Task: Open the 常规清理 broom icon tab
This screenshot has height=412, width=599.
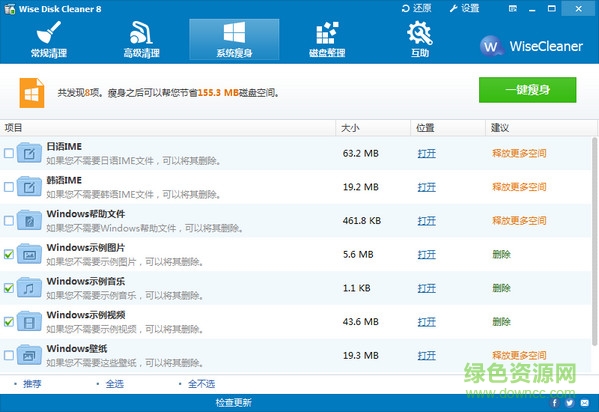Action: tap(49, 39)
